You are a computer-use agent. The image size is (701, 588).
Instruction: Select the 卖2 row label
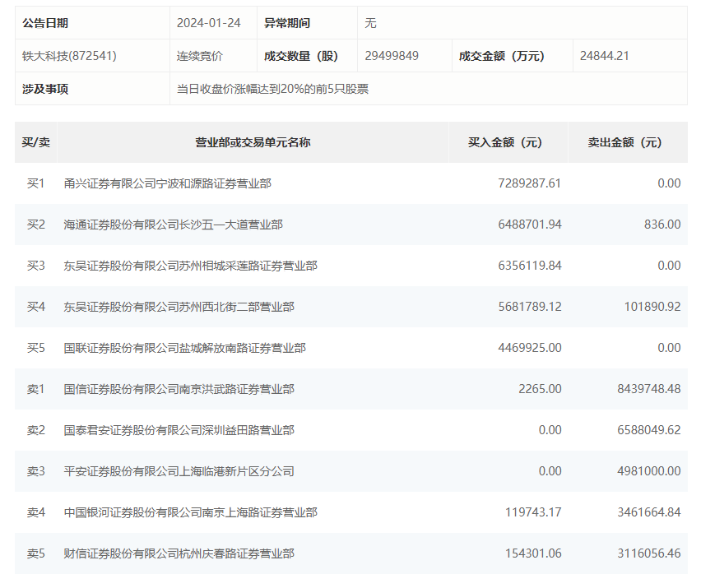tap(35, 430)
